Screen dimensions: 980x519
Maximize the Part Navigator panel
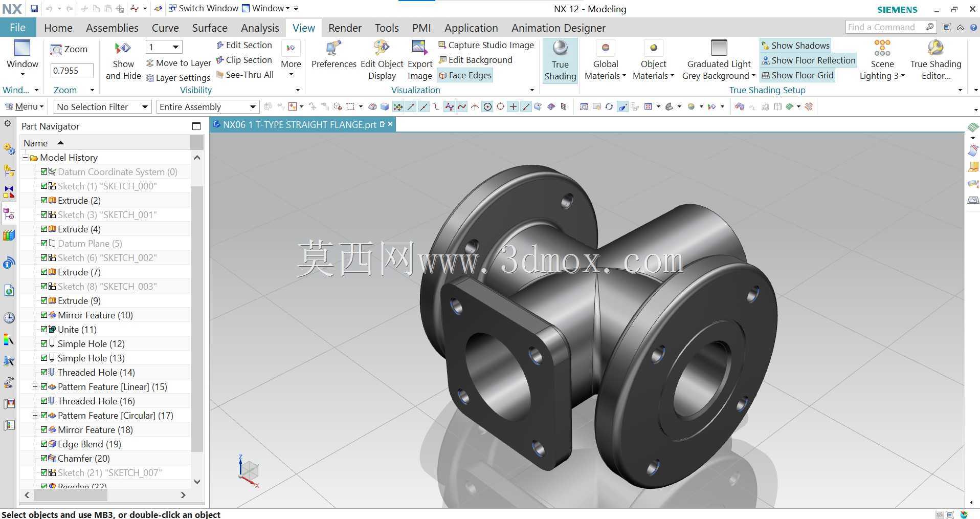point(196,126)
